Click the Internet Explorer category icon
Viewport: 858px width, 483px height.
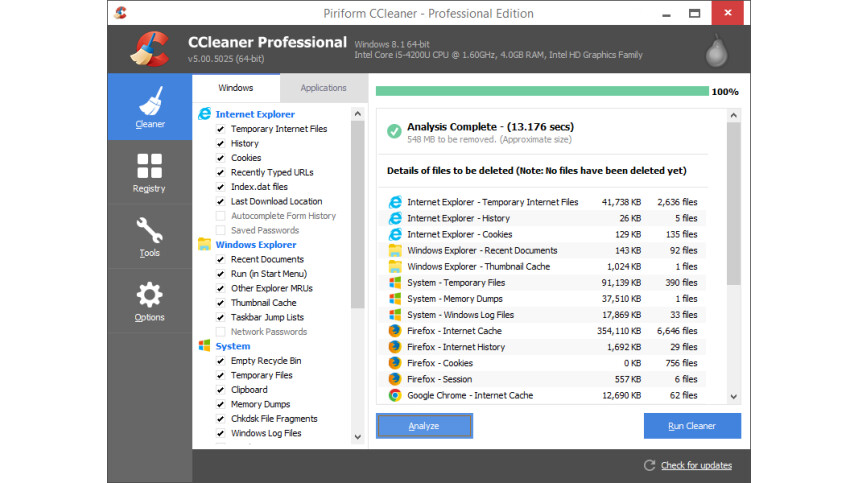click(204, 114)
